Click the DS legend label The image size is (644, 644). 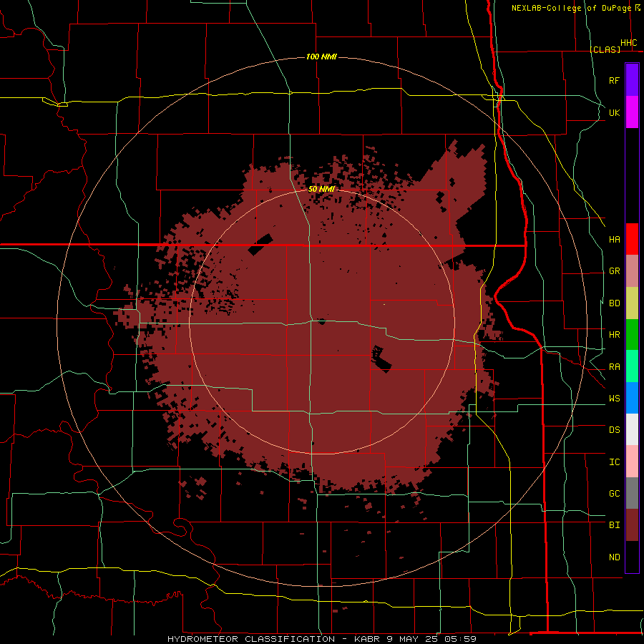point(614,430)
